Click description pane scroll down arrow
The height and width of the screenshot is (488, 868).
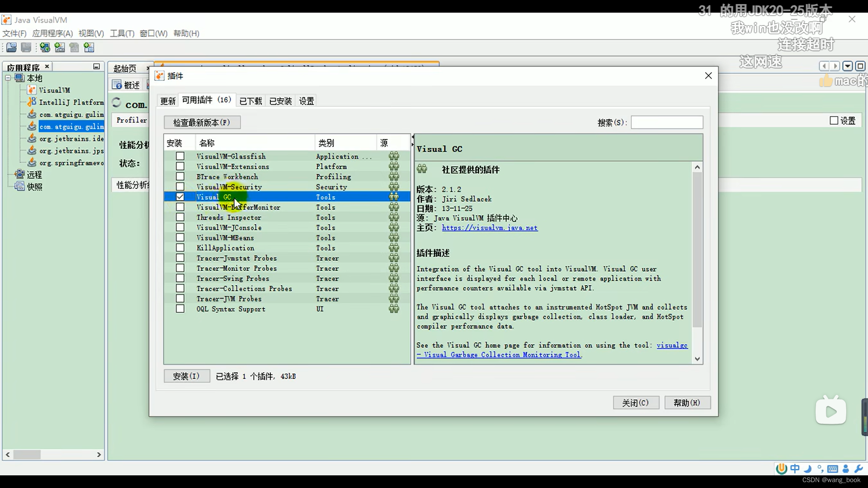(x=697, y=359)
